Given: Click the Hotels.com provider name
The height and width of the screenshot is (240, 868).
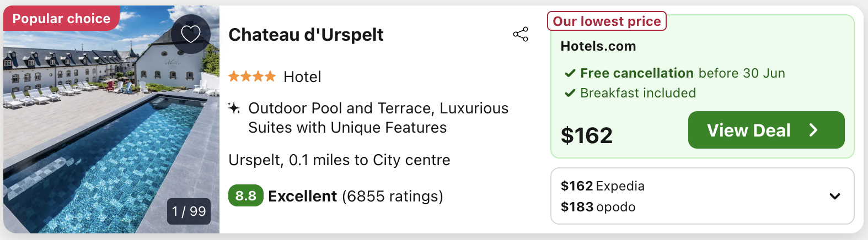Looking at the screenshot, I should (x=598, y=46).
